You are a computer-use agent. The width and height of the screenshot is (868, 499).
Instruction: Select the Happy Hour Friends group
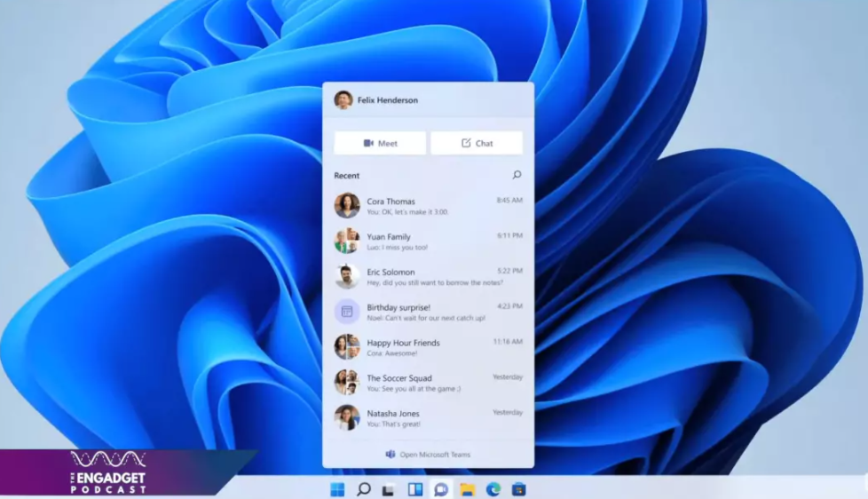428,347
